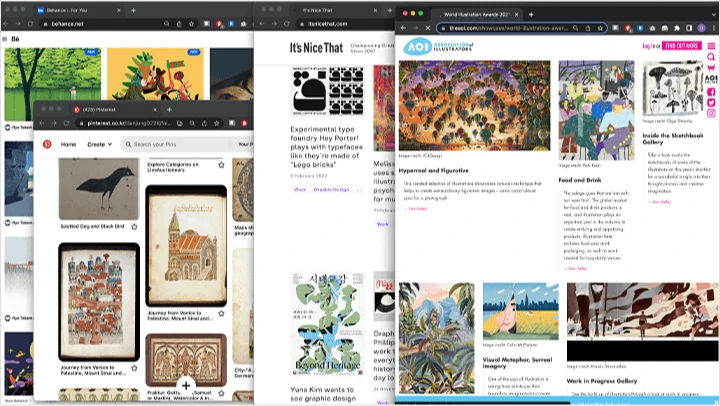Open the AOI shop basket icon
720x406 pixels.
coord(711,68)
